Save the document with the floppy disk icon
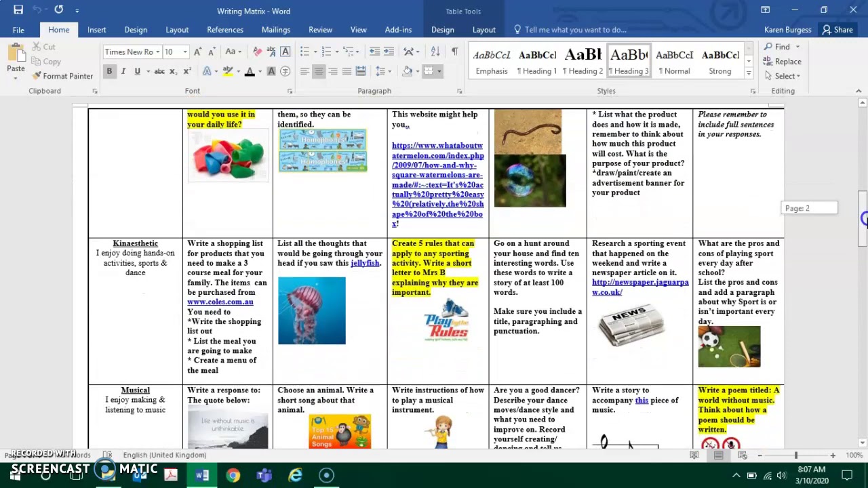The width and height of the screenshot is (868, 488). click(18, 10)
